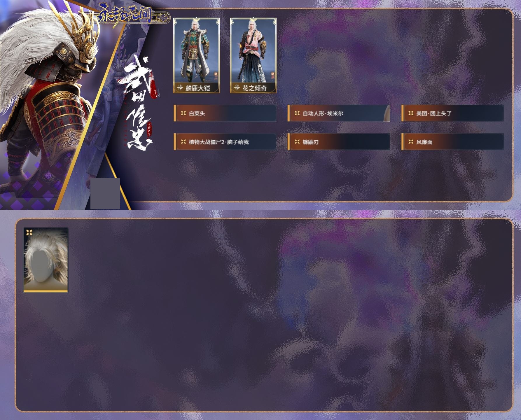Click the gold petal icon on hairstyle card
The height and width of the screenshot is (420, 521).
click(x=29, y=232)
